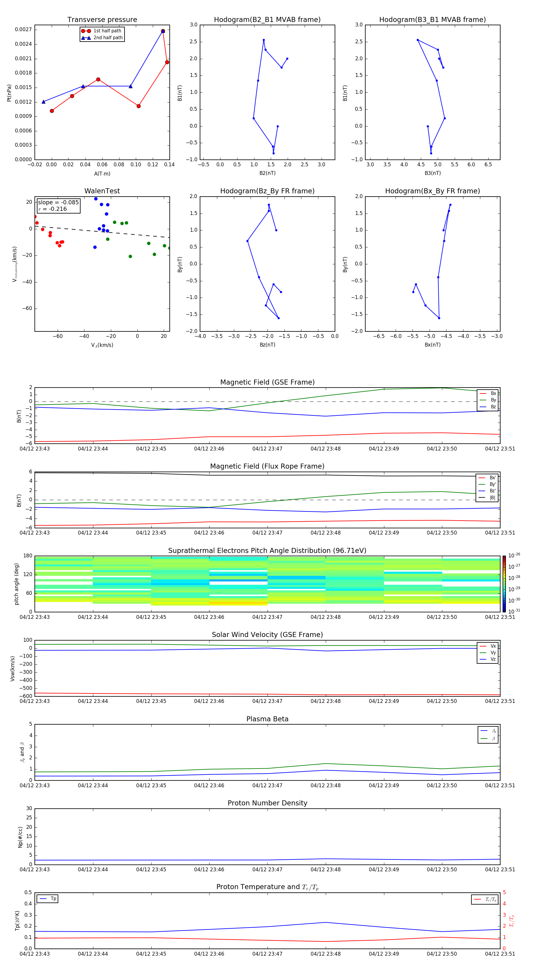The width and height of the screenshot is (535, 980).
Task: Click the peak red marker in Transverse pressure plot
Action: [163, 31]
